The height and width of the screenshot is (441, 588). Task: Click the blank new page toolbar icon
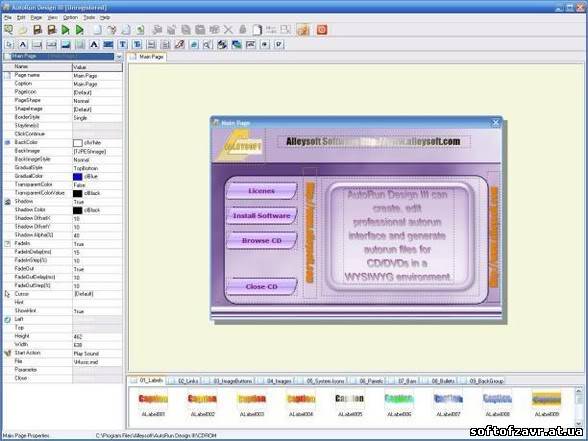(x=98, y=30)
